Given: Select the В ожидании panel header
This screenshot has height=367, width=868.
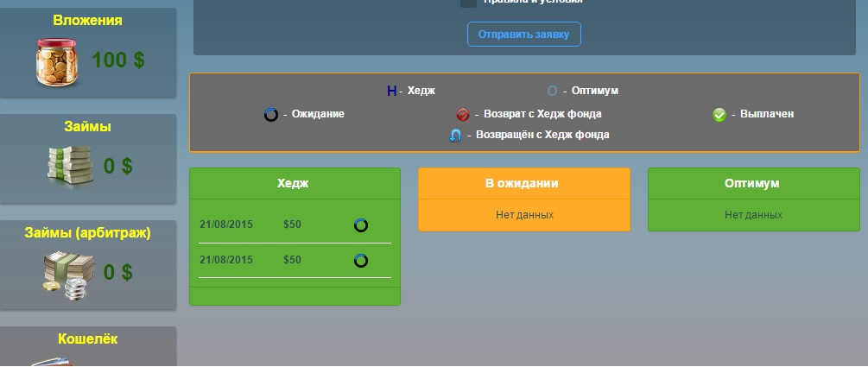Looking at the screenshot, I should point(523,183).
